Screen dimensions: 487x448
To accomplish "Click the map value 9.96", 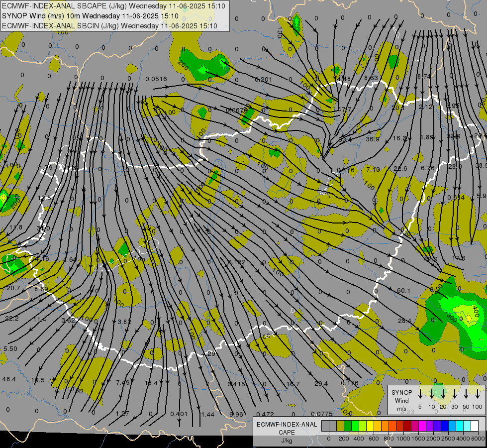I will click(x=236, y=414).
